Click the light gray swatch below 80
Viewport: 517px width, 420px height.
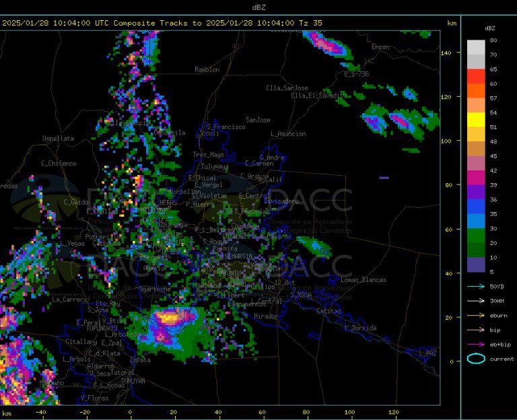coord(476,47)
